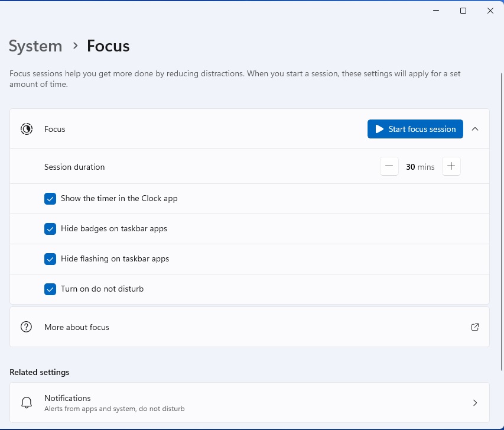The width and height of the screenshot is (504, 430).
Task: Uncheck Hide flashing on taskbar apps
Action: point(50,259)
